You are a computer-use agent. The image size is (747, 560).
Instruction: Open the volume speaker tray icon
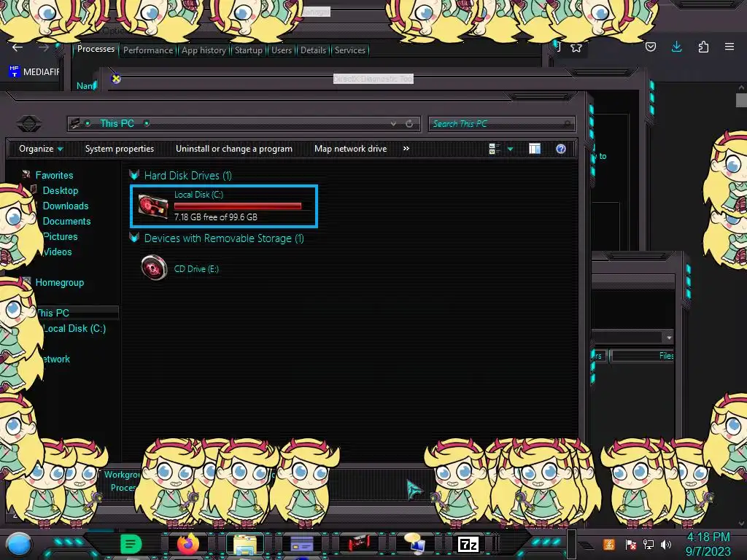[666, 544]
